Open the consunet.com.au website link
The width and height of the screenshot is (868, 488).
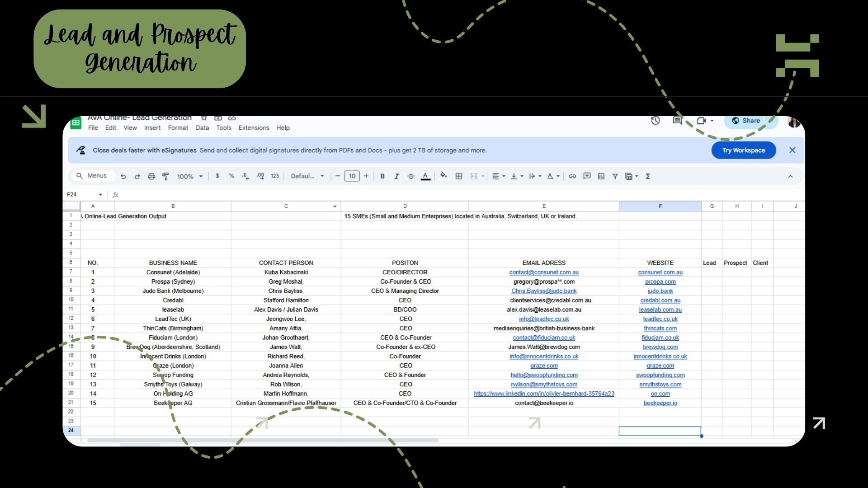point(660,272)
